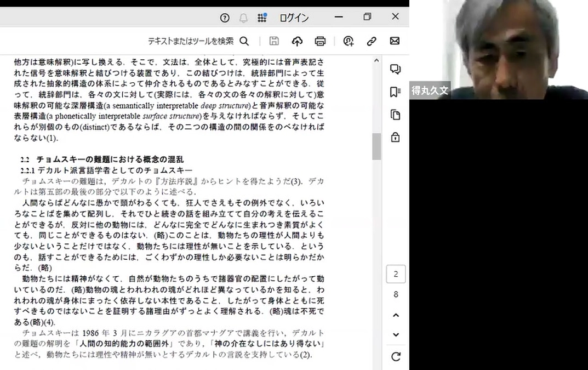Image resolution: width=588 pixels, height=370 pixels.
Task: Save the document with the disk icon
Action: [274, 41]
